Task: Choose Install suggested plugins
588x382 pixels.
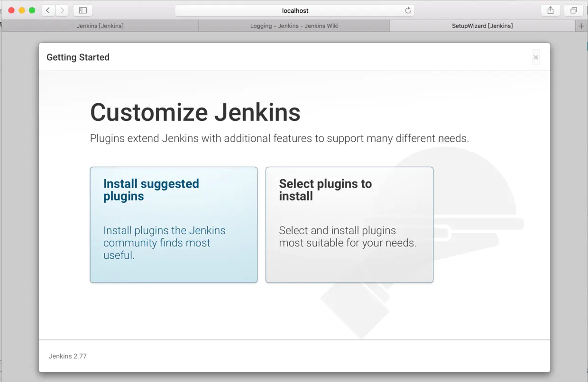Action: tap(174, 225)
